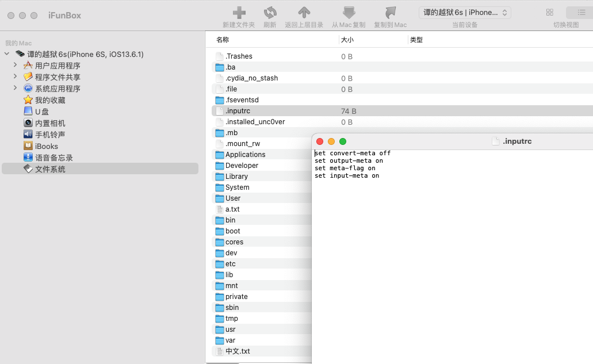
Task: Select the .ba folder icon
Action: pos(219,67)
